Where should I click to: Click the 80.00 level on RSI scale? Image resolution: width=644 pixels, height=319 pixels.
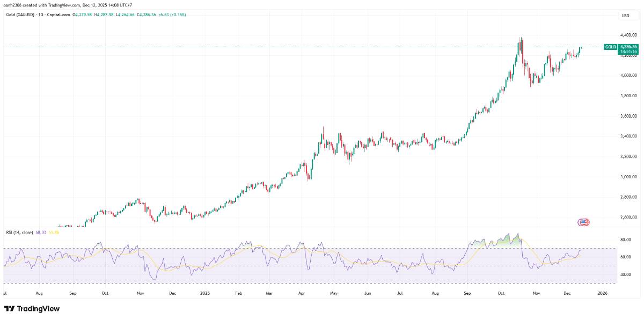[x=625, y=240]
